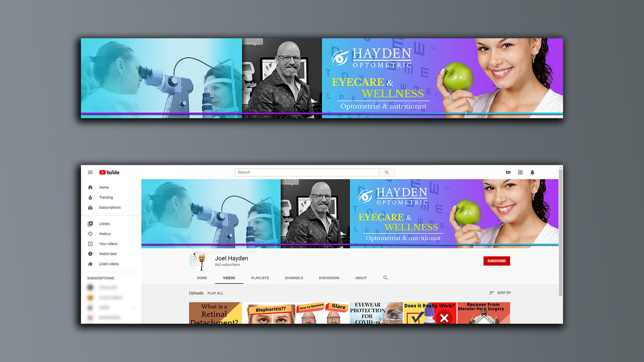The height and width of the screenshot is (362, 644).
Task: Click the History sidebar label
Action: [x=105, y=234]
